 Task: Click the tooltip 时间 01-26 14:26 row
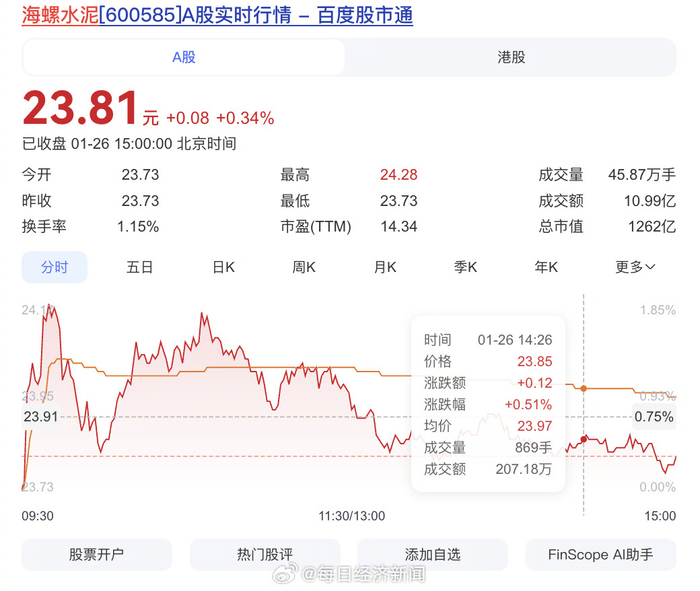[x=488, y=340]
